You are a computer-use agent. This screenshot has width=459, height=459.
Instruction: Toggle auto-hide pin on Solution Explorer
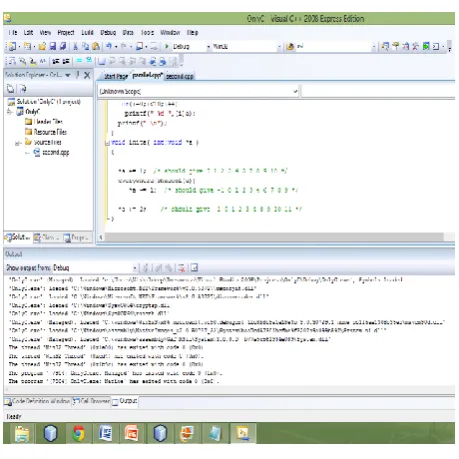click(78, 75)
